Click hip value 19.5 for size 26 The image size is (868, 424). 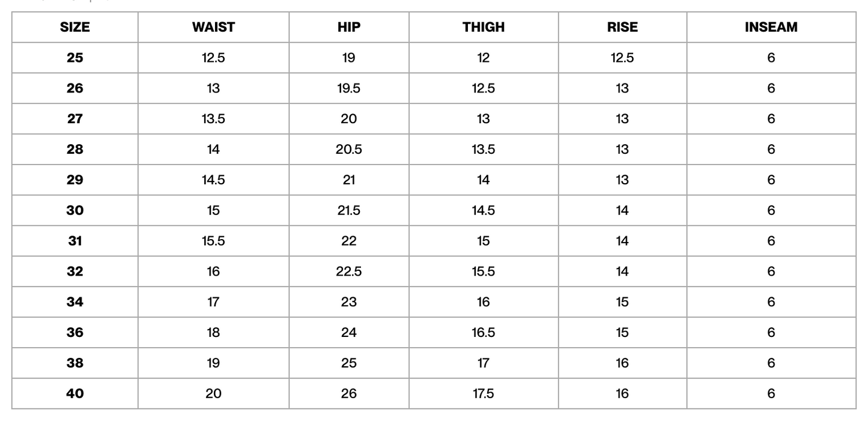(x=349, y=88)
